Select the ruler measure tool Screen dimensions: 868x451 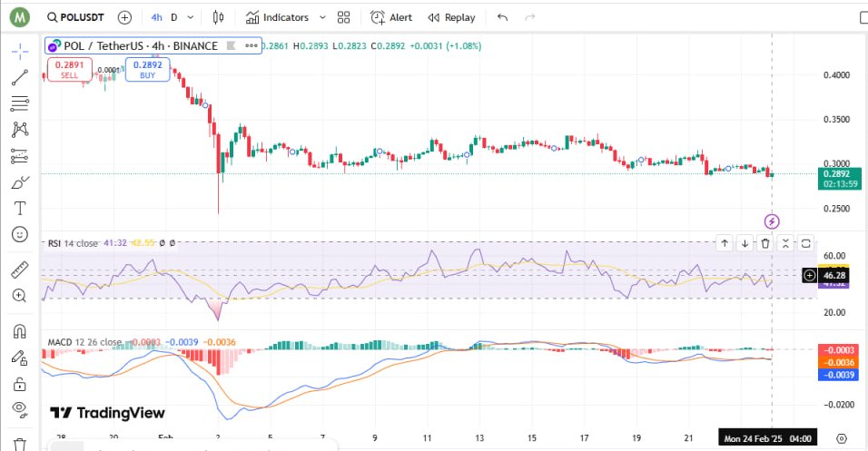[20, 270]
